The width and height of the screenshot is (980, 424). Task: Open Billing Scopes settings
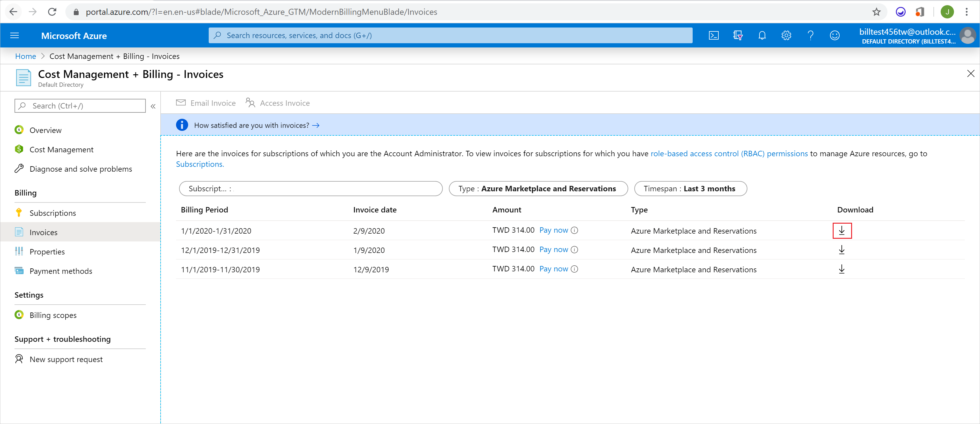[x=53, y=315]
